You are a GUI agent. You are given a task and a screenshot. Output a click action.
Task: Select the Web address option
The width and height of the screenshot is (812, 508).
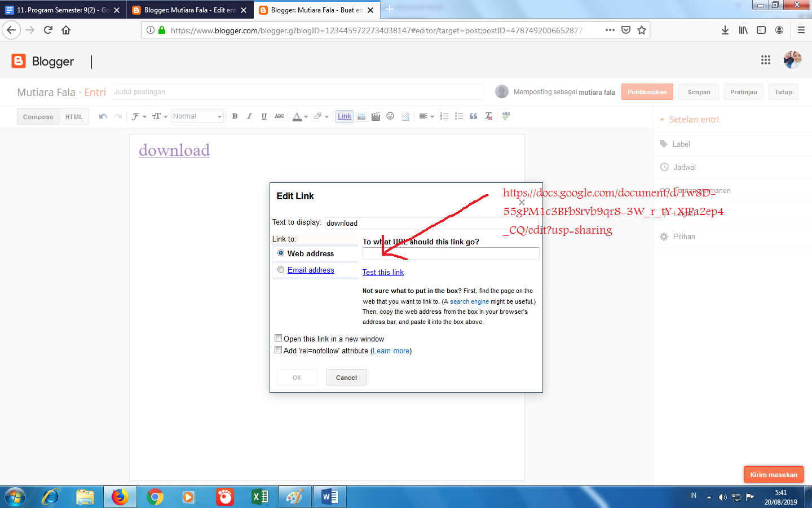coord(281,253)
